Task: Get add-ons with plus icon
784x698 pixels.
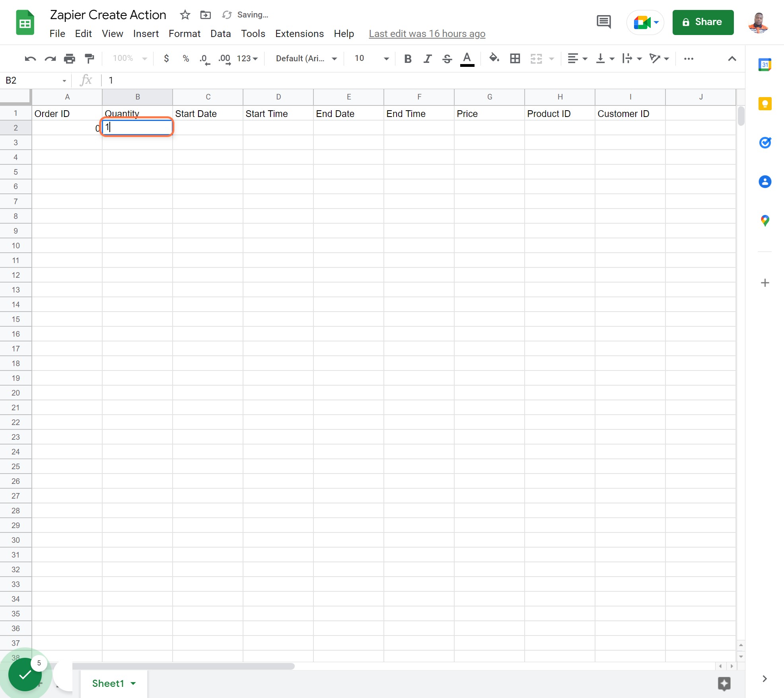Action: coord(765,283)
